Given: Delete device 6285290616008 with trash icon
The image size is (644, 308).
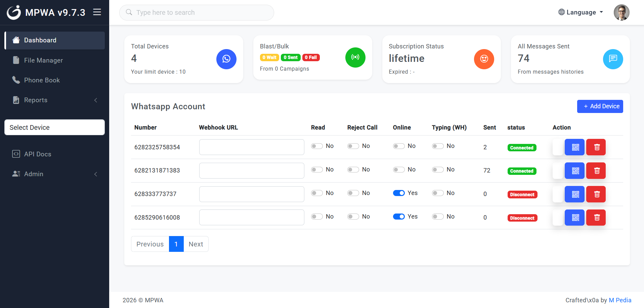Looking at the screenshot, I should 596,218.
